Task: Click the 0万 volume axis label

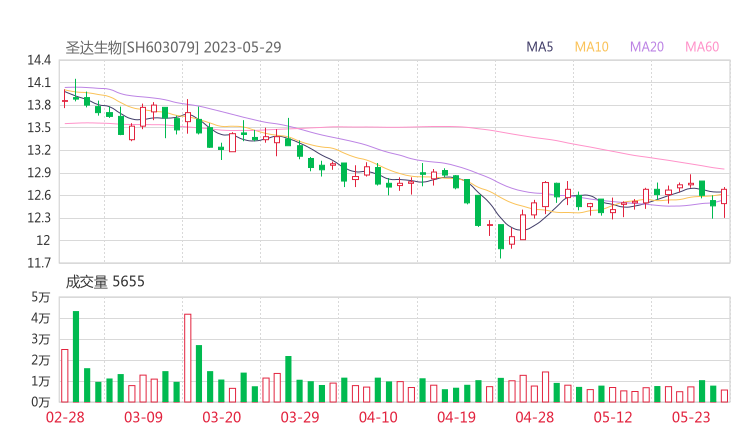Action: (x=41, y=402)
